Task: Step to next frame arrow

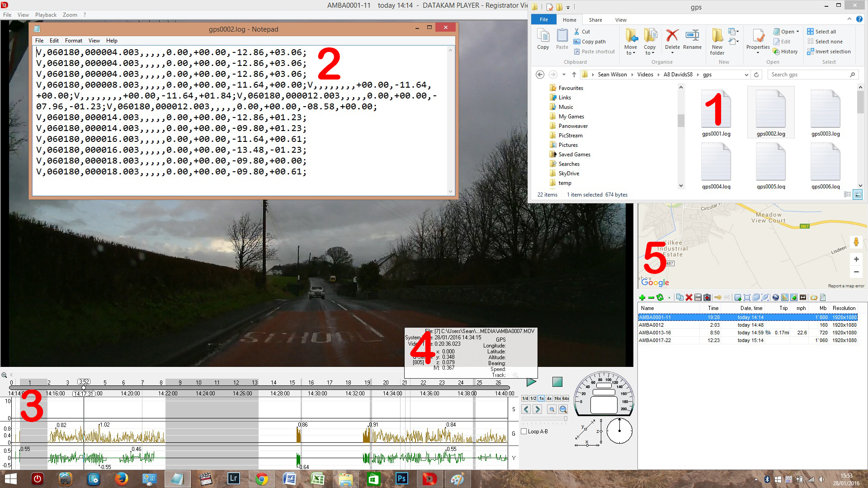Action: coord(538,409)
